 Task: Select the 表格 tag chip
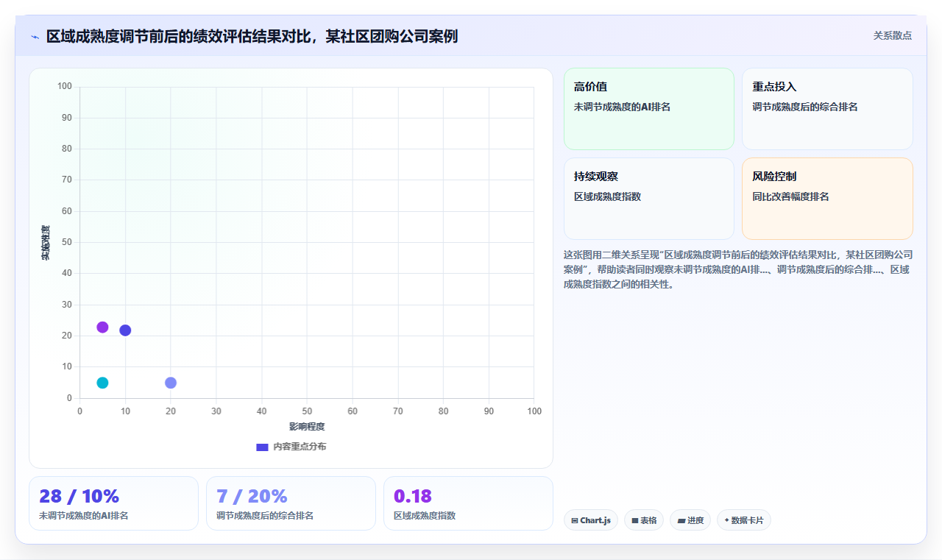click(644, 520)
